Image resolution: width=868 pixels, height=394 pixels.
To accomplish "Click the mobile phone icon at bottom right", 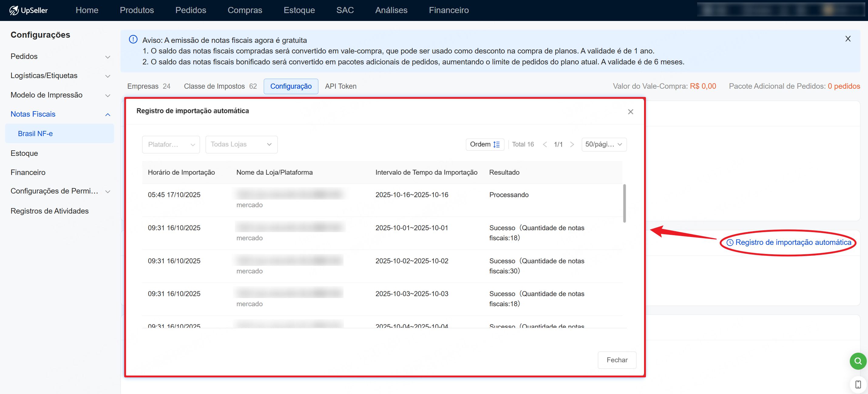I will click(x=858, y=384).
